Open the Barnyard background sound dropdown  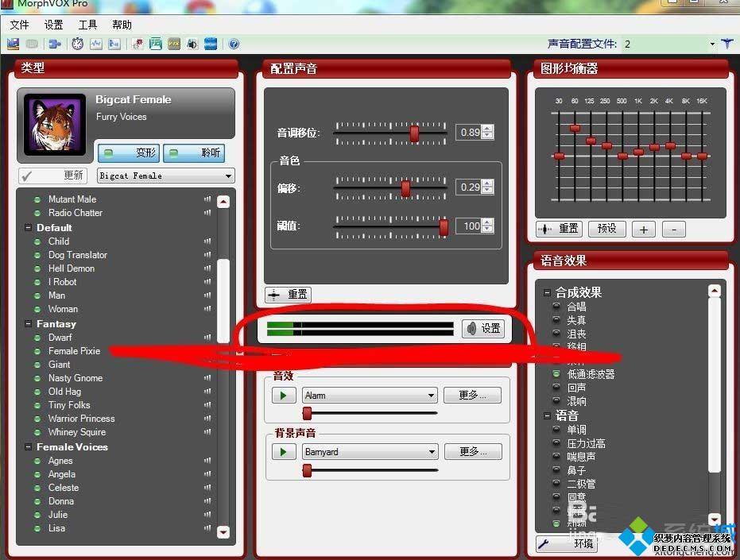click(x=370, y=452)
